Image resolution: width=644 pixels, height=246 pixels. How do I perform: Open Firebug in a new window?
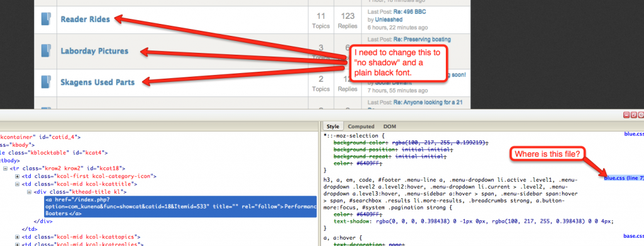click(x=633, y=115)
